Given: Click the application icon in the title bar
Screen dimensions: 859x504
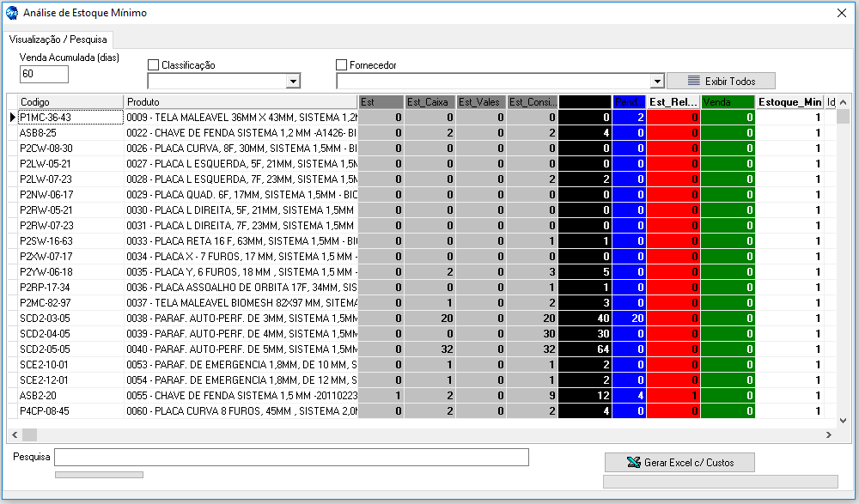Looking at the screenshot, I should 12,13.
